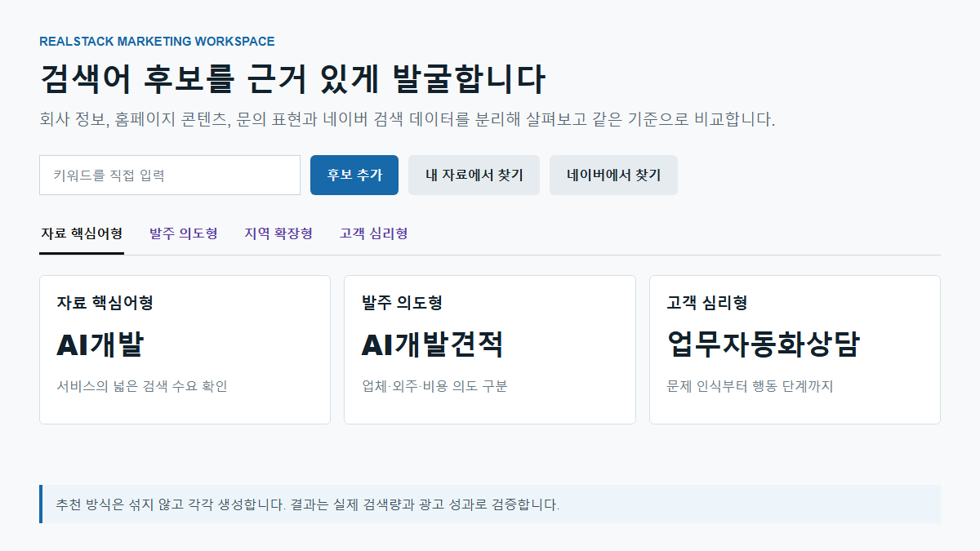Open the AI개발견적 keyword card

click(490, 349)
